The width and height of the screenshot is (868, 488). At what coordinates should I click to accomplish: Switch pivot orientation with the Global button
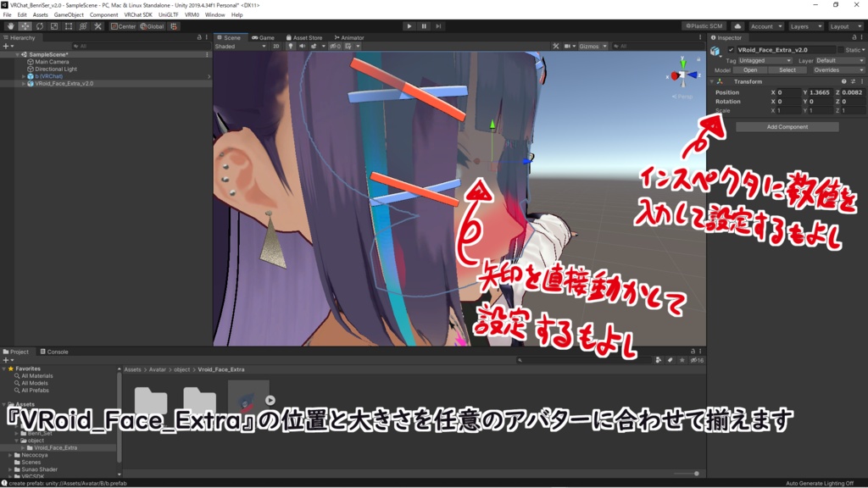(153, 26)
